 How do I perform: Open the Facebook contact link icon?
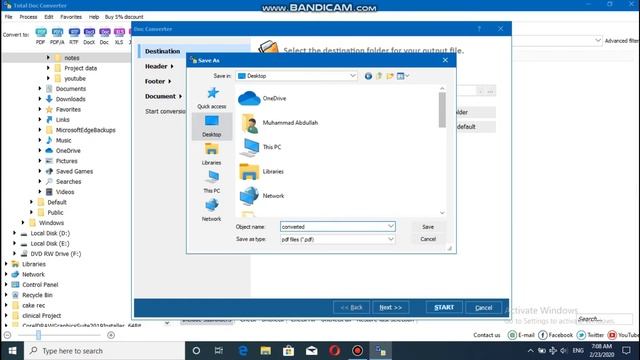pyautogui.click(x=542, y=335)
